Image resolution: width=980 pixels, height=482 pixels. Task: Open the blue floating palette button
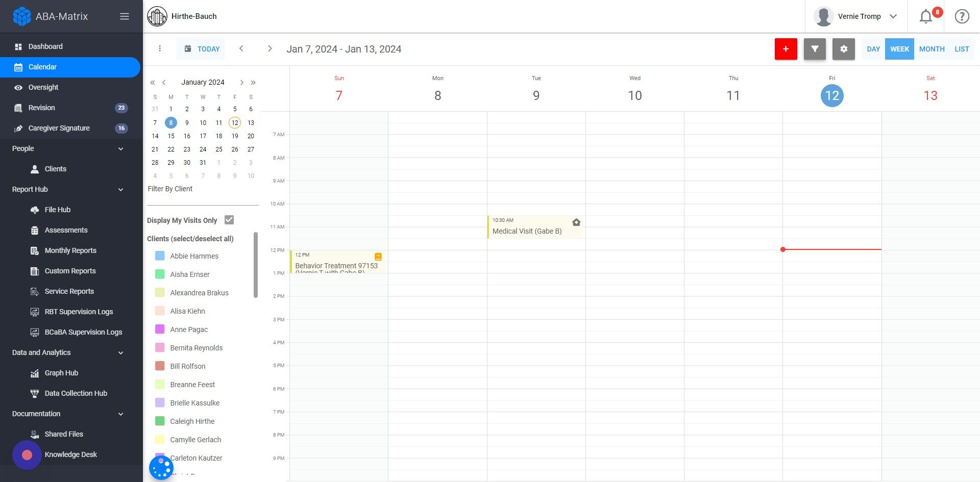tap(161, 468)
